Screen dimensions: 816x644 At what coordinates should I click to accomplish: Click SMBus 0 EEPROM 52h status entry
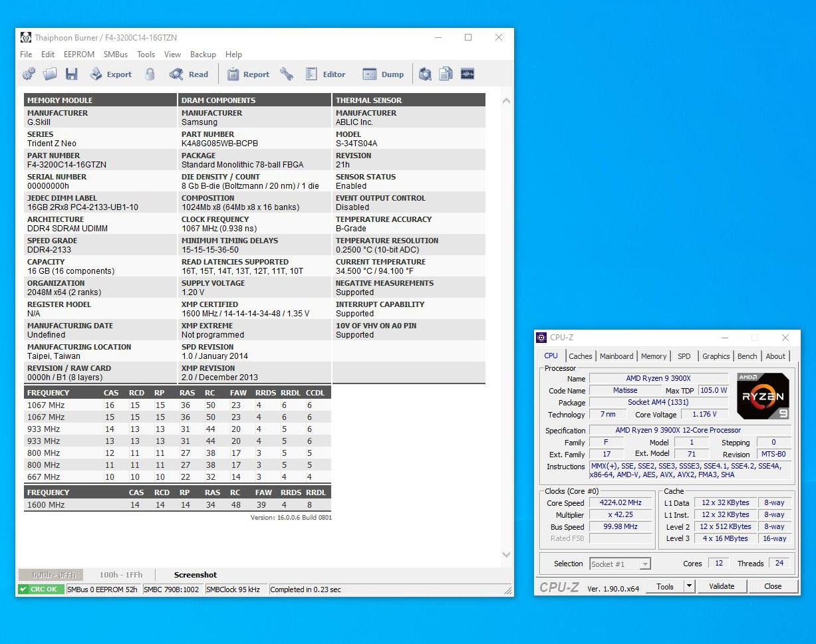pos(102,590)
